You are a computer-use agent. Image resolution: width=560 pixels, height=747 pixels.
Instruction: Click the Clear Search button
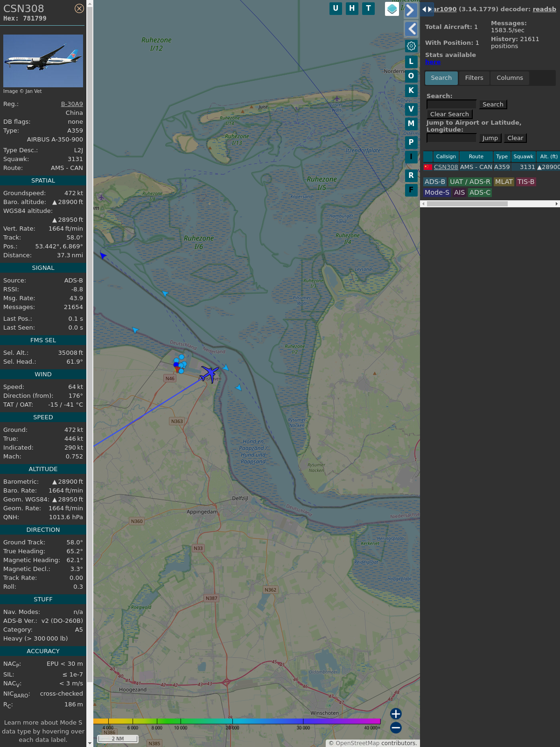[449, 114]
